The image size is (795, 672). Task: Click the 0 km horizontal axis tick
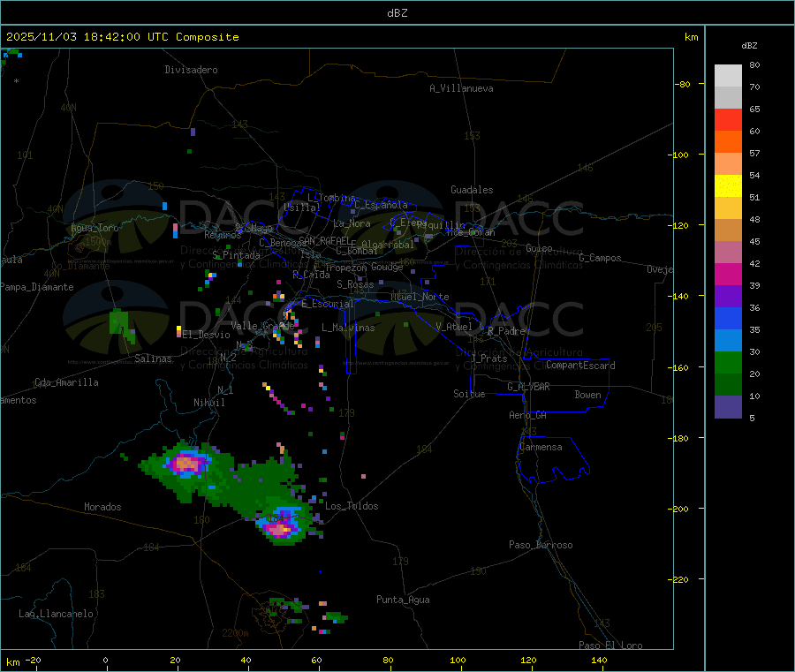tap(105, 660)
